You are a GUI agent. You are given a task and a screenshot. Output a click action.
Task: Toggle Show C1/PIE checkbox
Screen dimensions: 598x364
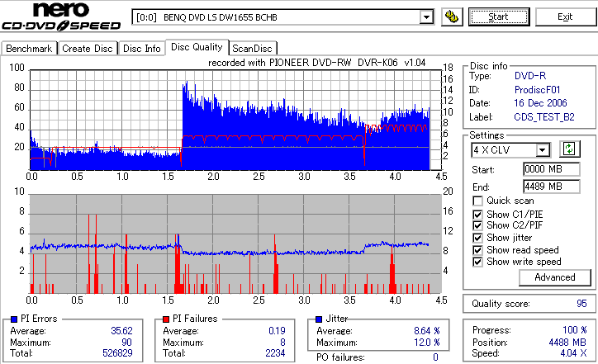click(x=477, y=215)
